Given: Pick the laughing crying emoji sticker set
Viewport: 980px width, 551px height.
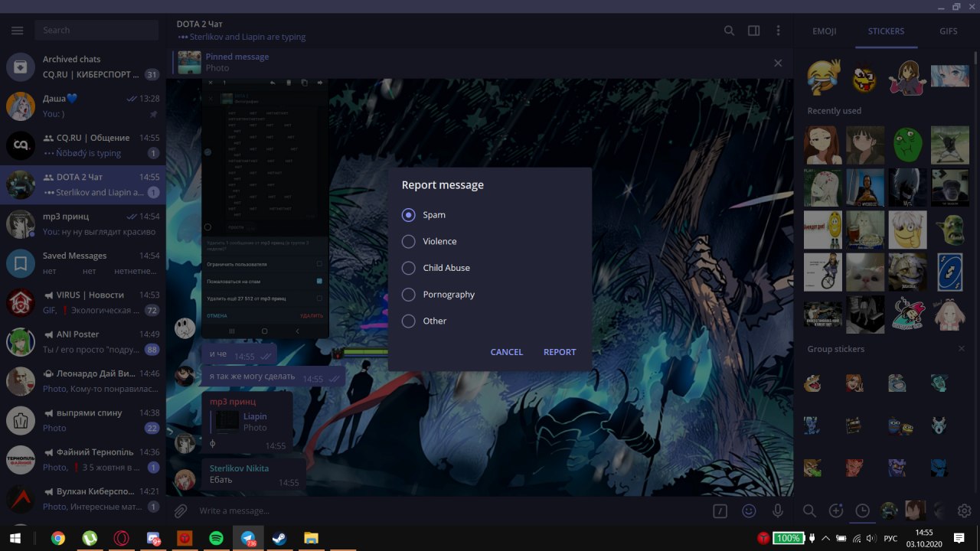Looking at the screenshot, I should coord(823,77).
